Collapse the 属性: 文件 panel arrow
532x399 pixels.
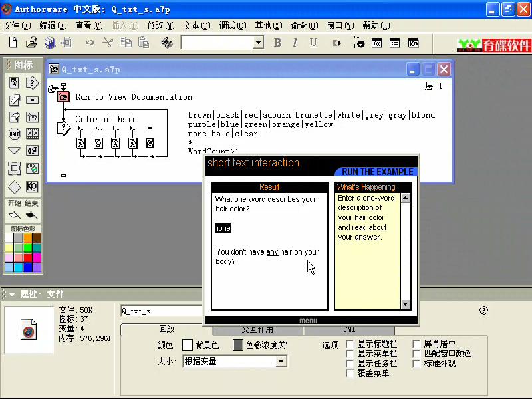click(12, 294)
